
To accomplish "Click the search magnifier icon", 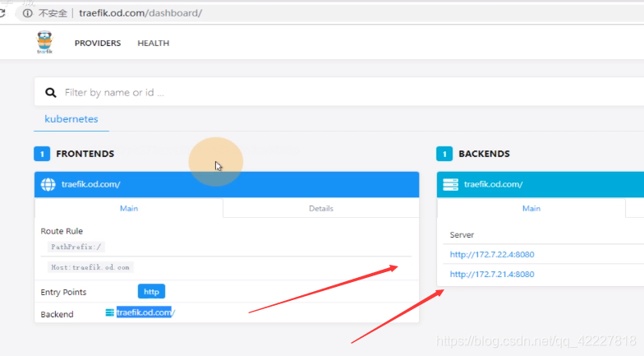I will 51,92.
